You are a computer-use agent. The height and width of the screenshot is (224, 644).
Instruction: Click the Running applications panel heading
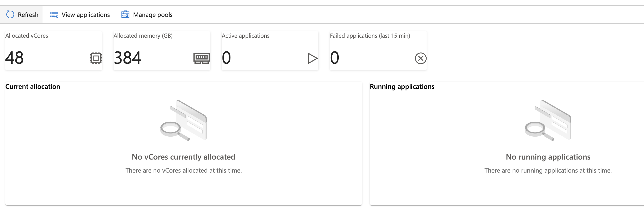pyautogui.click(x=402, y=86)
